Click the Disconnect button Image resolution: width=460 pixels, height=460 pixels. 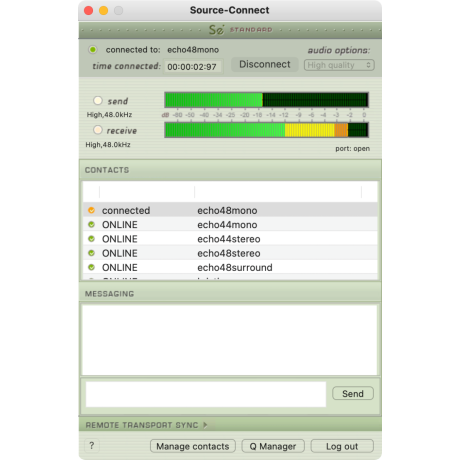pos(265,64)
